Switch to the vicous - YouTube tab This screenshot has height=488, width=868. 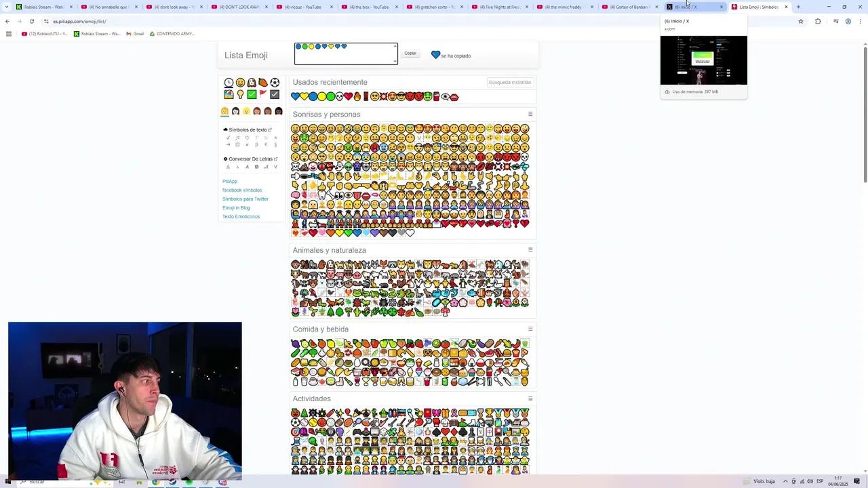(x=304, y=7)
